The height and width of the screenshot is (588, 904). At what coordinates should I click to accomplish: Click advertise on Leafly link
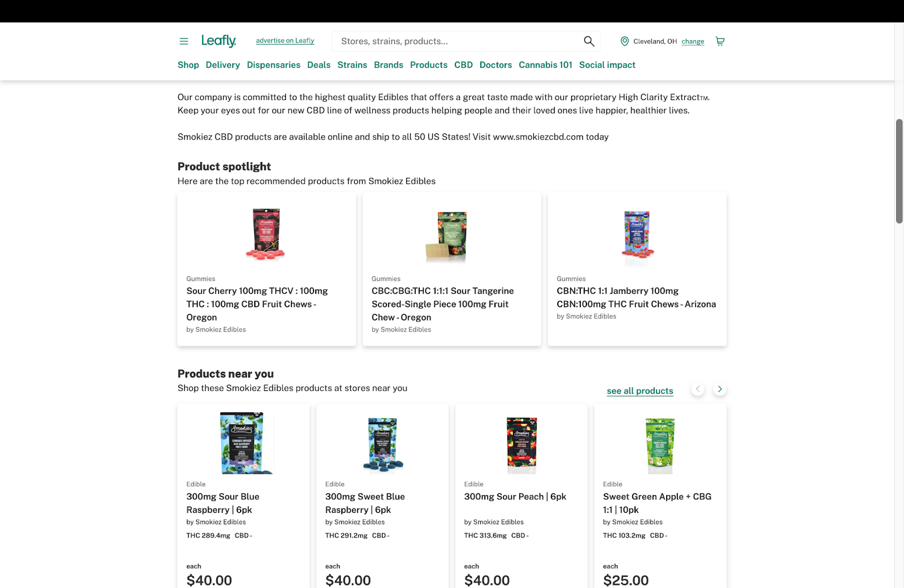(285, 41)
